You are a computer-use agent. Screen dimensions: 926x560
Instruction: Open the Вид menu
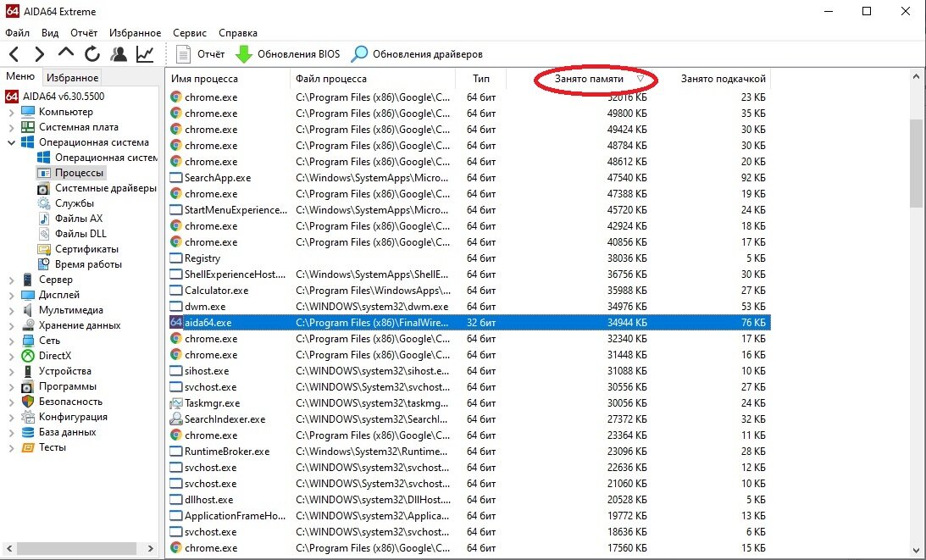tap(50, 33)
